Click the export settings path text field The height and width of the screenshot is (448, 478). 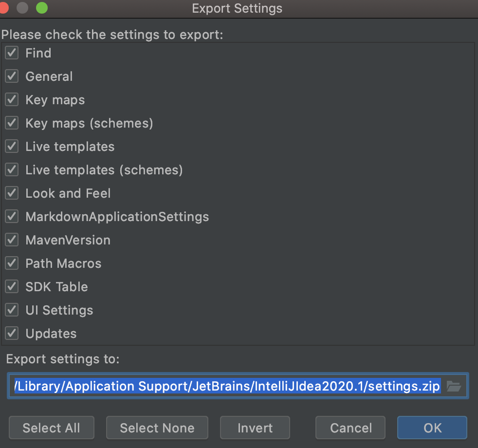227,387
